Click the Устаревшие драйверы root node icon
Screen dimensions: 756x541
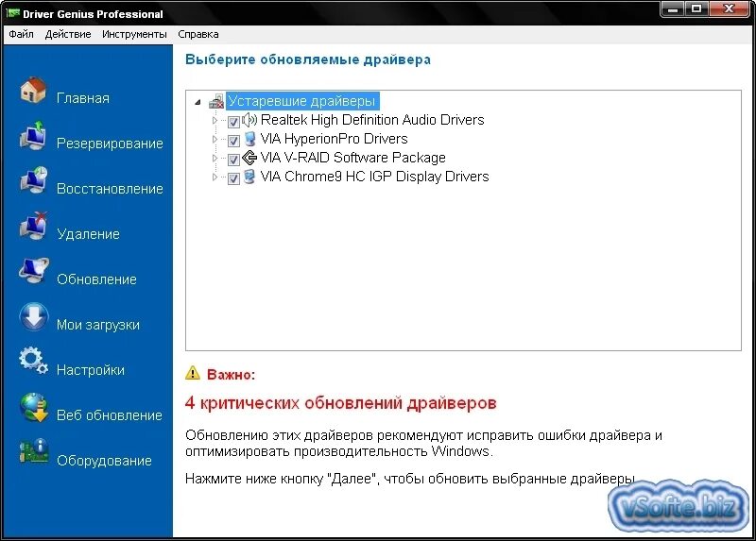(x=216, y=101)
